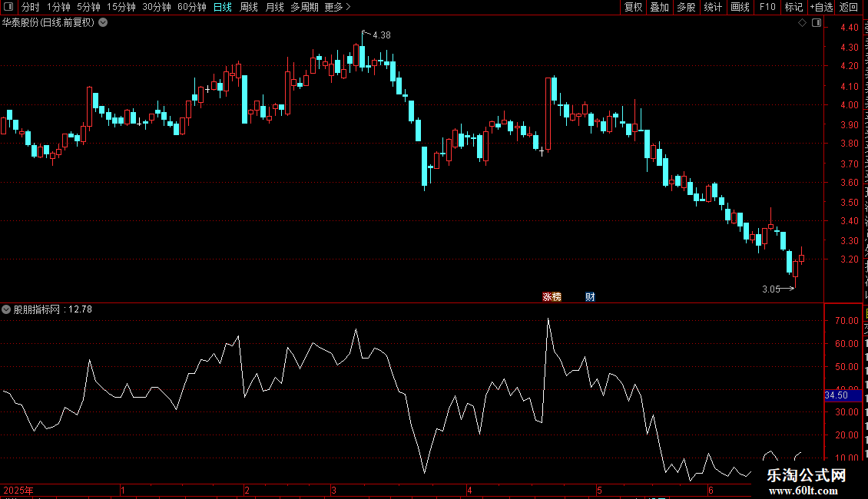Click month 5 on the time axis
The width and height of the screenshot is (868, 499).
pyautogui.click(x=599, y=490)
